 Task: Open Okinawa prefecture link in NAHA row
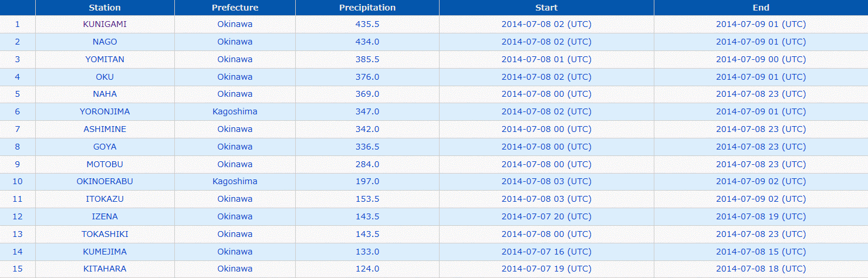click(x=235, y=94)
